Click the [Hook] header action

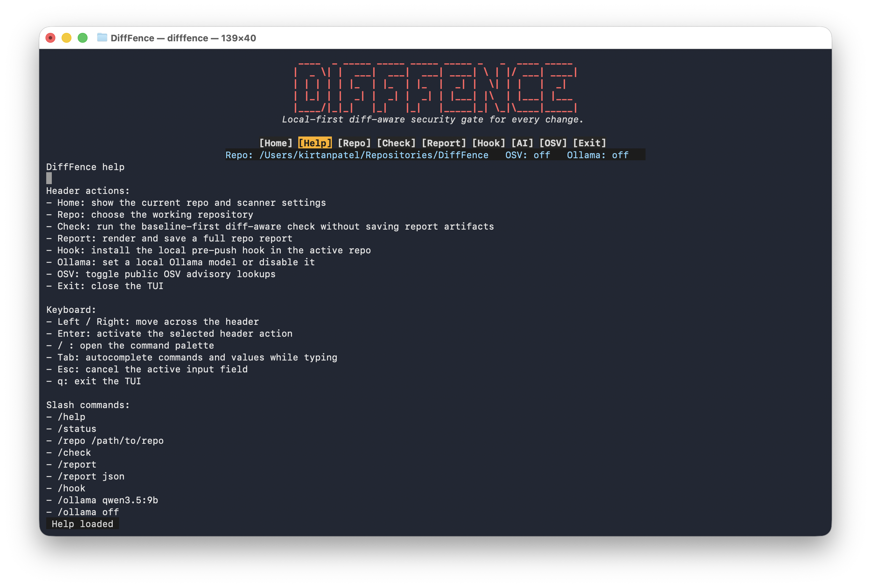click(489, 143)
